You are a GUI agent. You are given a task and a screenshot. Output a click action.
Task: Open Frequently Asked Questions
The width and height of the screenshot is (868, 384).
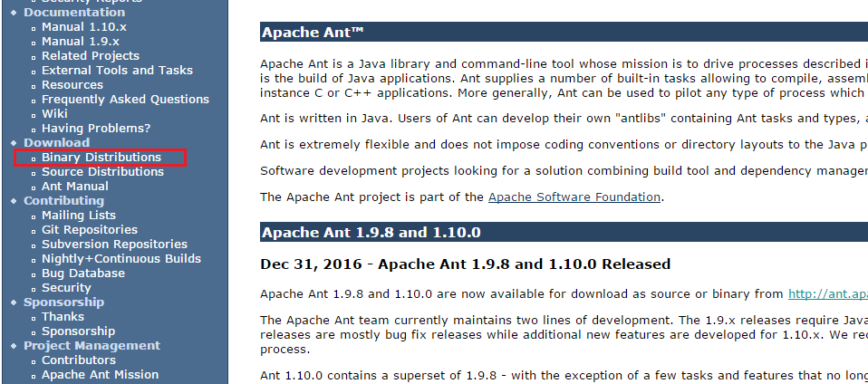(x=125, y=100)
